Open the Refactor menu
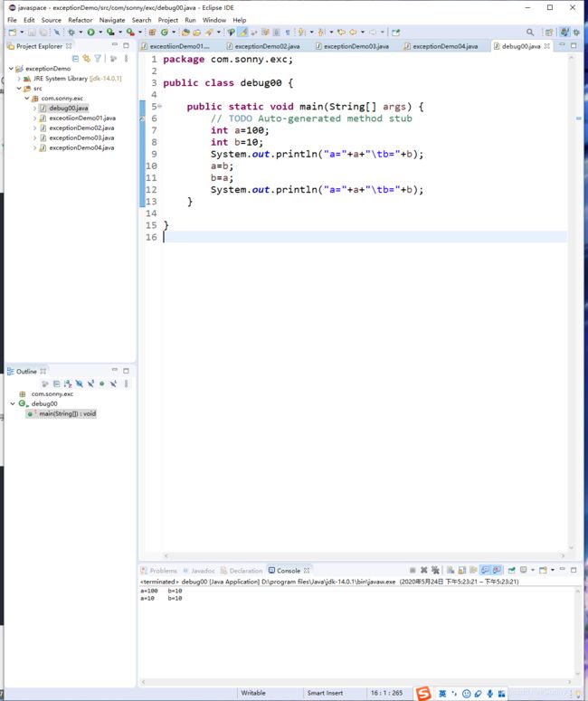The height and width of the screenshot is (701, 588). coord(80,20)
